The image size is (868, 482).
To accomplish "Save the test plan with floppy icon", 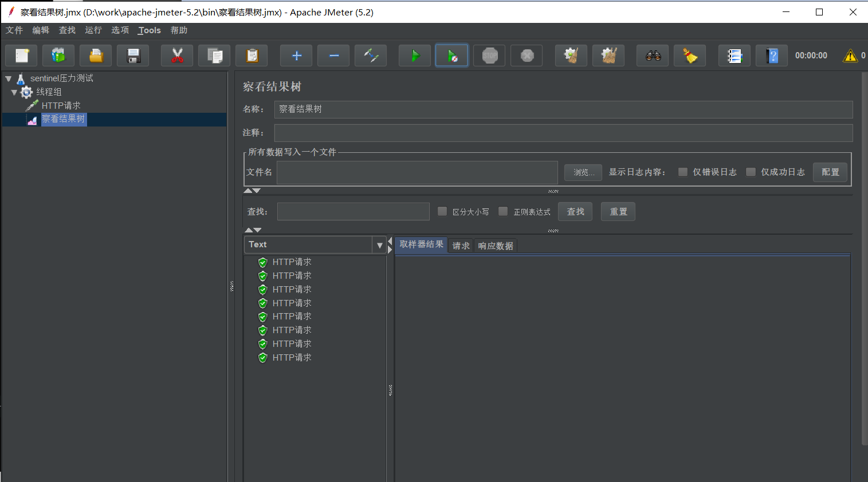I will [x=133, y=56].
